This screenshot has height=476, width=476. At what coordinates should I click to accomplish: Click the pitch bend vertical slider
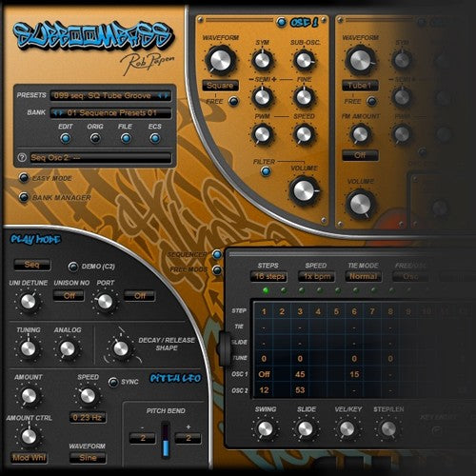166,440
